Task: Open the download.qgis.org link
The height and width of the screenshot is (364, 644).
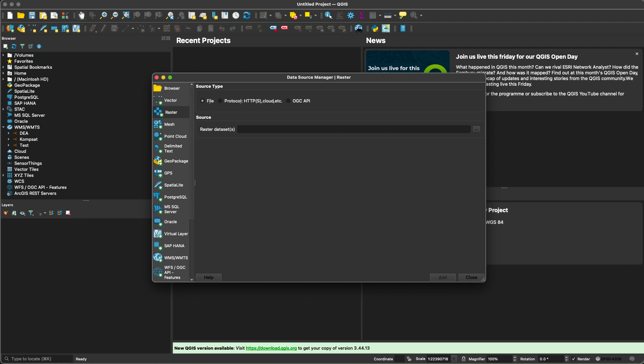Action: 271,348
